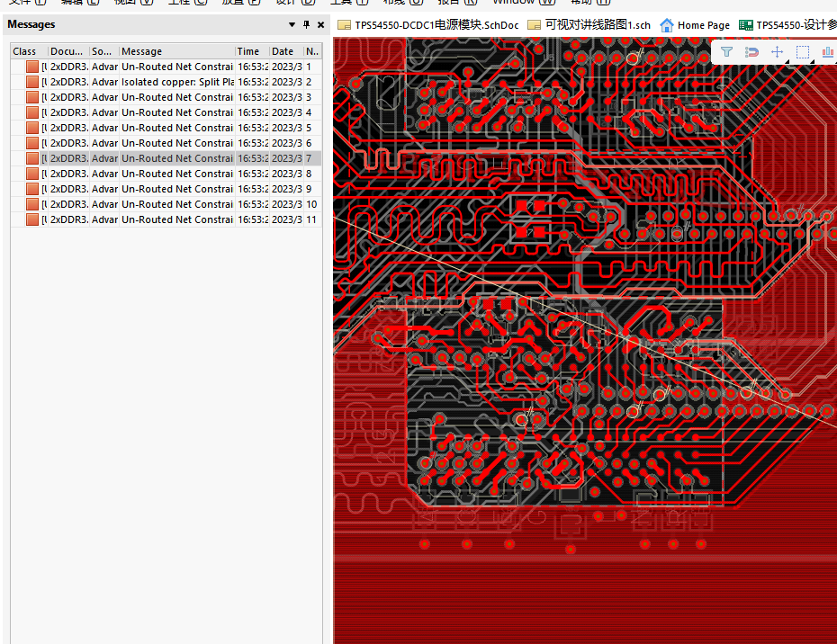Open the selection filter tool
Viewport: 837px width, 644px height.
pyautogui.click(x=726, y=52)
